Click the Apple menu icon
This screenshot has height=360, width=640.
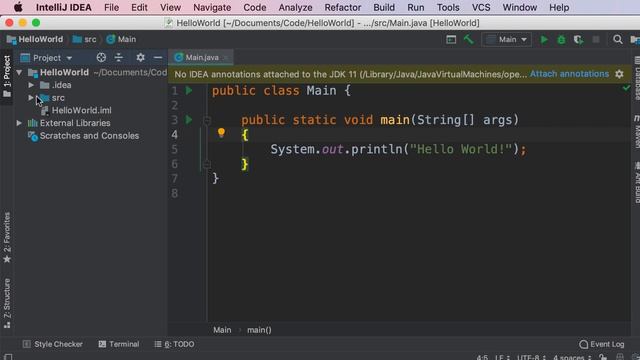(x=18, y=7)
